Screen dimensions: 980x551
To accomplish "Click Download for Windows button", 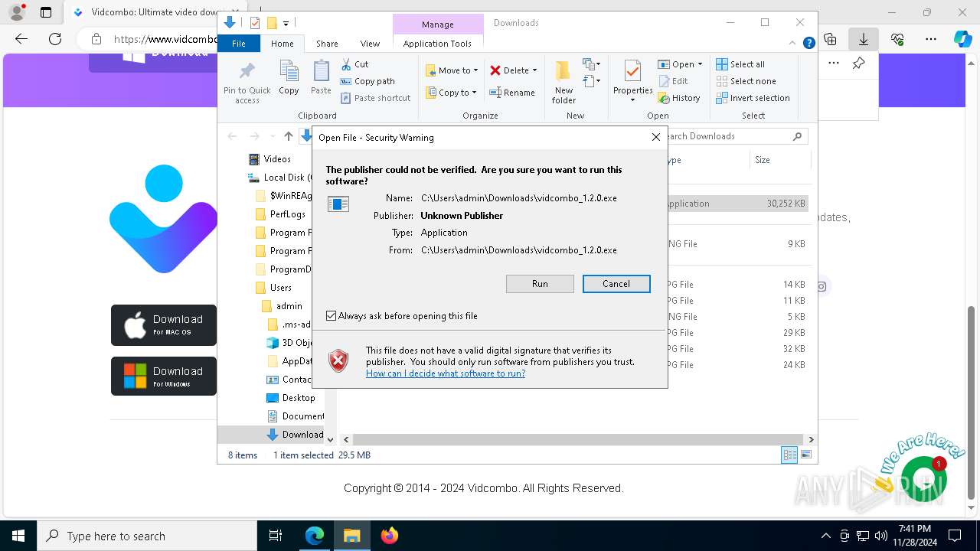I will [164, 376].
